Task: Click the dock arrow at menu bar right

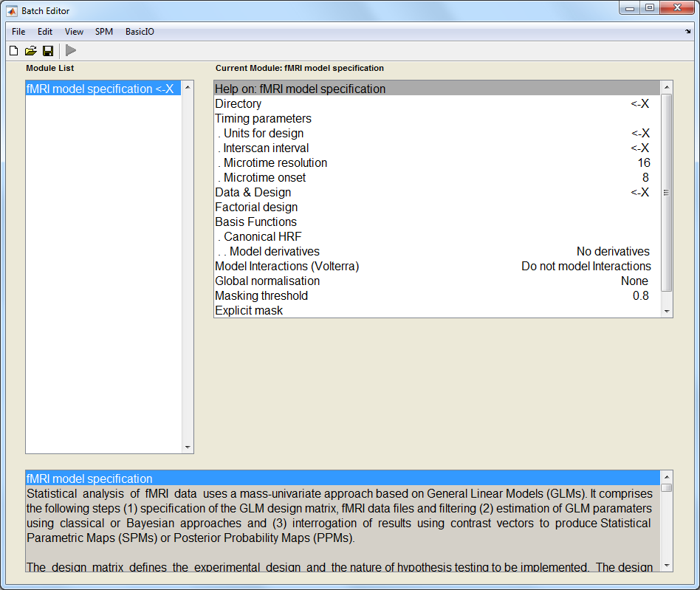Action: click(x=687, y=32)
